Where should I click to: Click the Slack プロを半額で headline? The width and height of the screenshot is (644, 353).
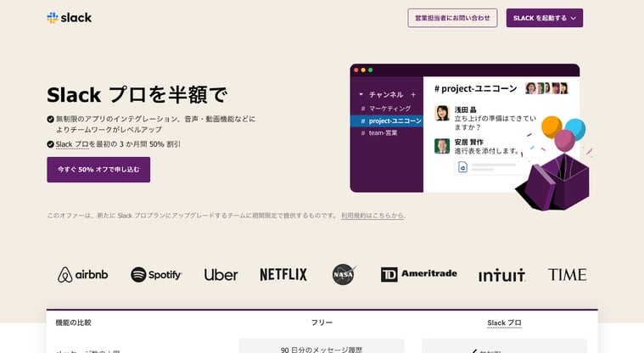pos(137,95)
